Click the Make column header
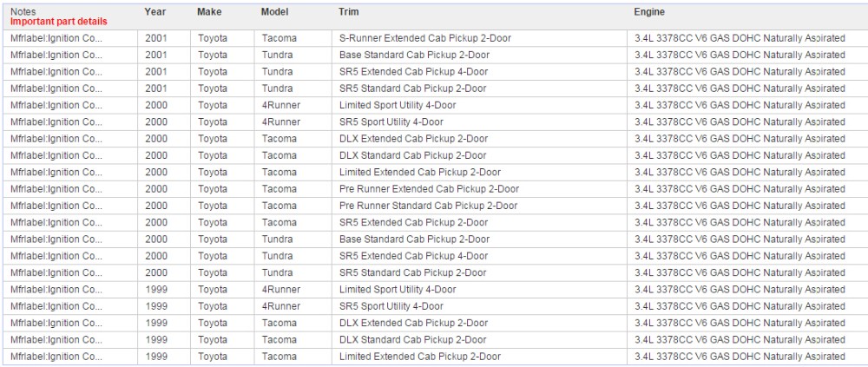The image size is (868, 367). (209, 12)
